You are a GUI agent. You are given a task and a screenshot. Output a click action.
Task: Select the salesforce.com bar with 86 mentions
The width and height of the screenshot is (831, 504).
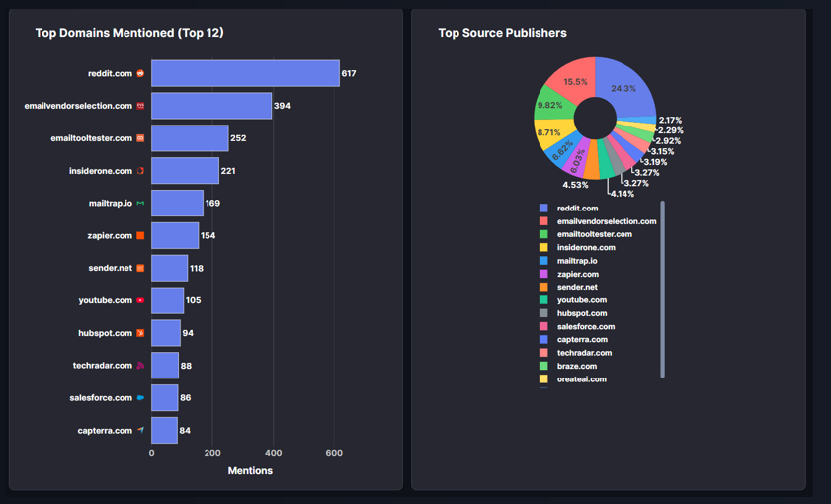coord(165,397)
